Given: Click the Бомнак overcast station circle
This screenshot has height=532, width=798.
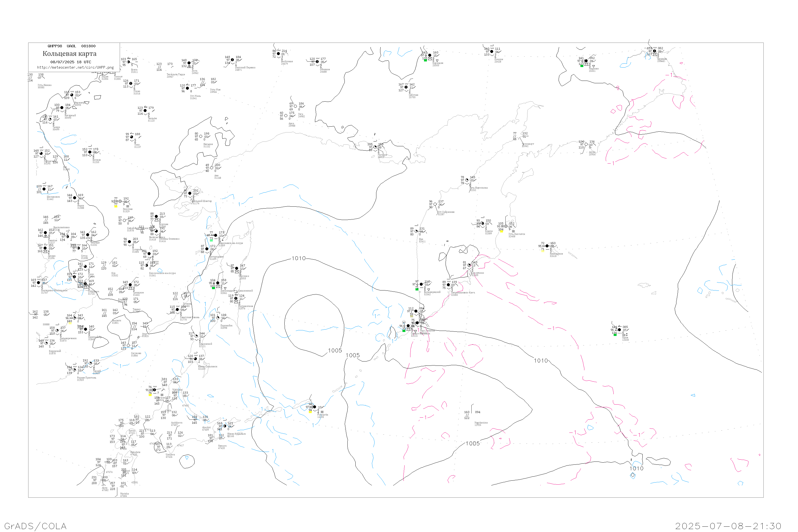Looking at the screenshot, I should click(90, 152).
